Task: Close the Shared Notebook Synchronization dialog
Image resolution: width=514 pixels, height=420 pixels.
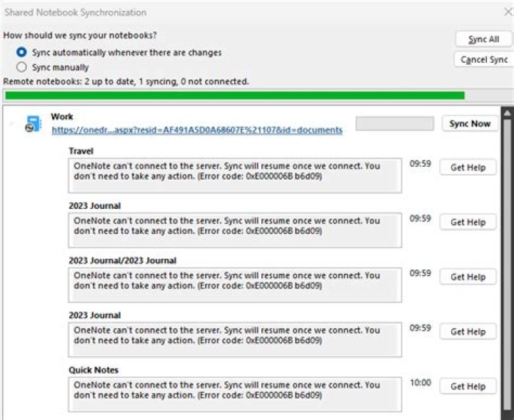Action: click(508, 12)
